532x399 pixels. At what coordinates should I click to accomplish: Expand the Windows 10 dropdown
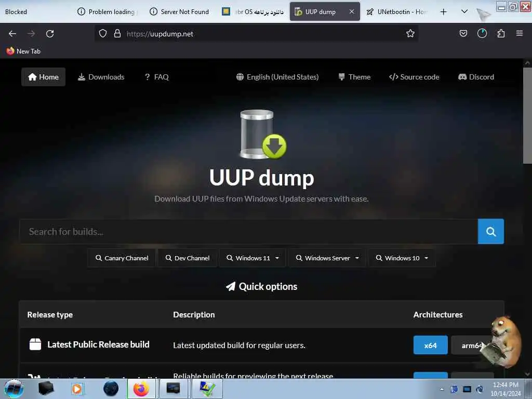(x=402, y=258)
